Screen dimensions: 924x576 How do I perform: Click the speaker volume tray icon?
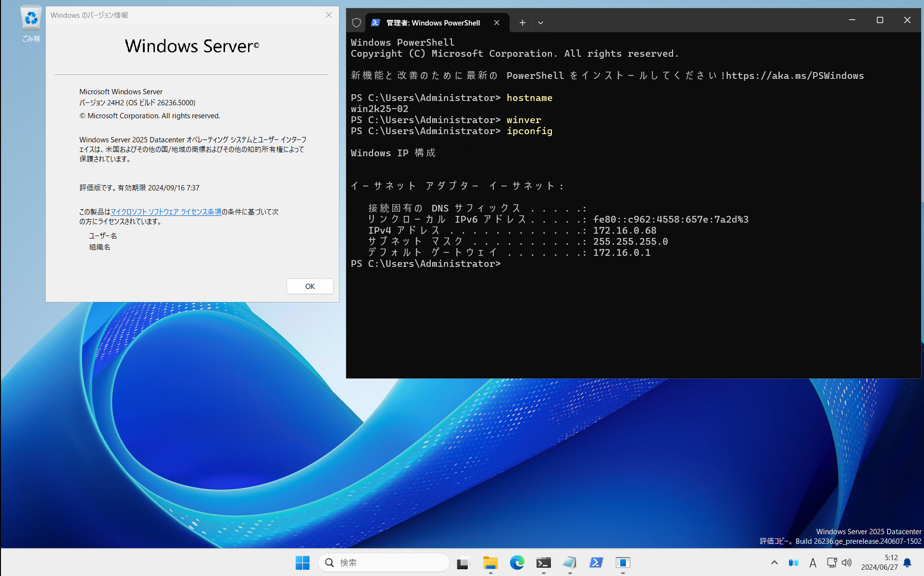[x=847, y=563]
